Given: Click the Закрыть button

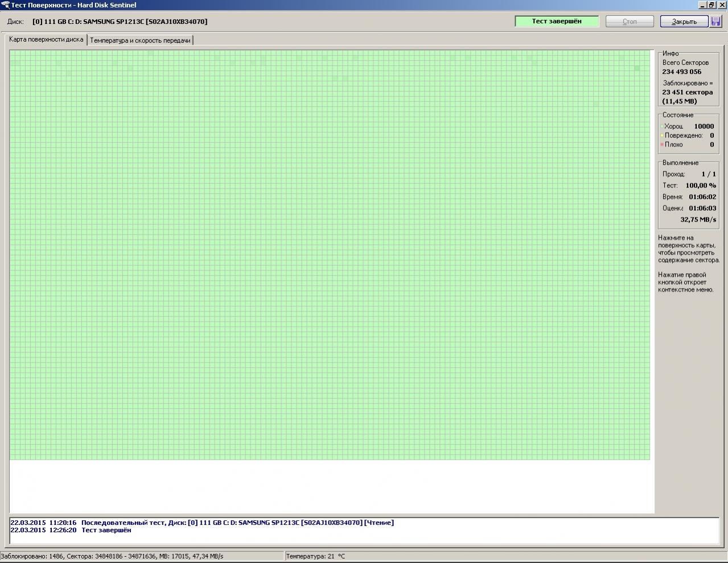Looking at the screenshot, I should [684, 22].
